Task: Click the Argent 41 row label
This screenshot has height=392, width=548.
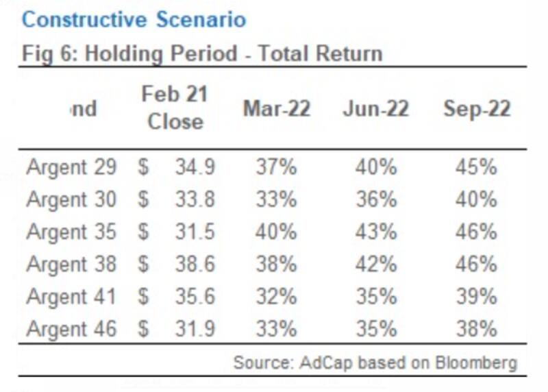Action: [71, 296]
